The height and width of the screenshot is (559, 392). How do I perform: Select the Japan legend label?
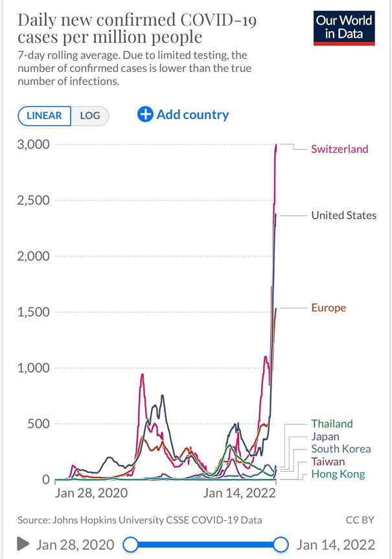tap(325, 437)
